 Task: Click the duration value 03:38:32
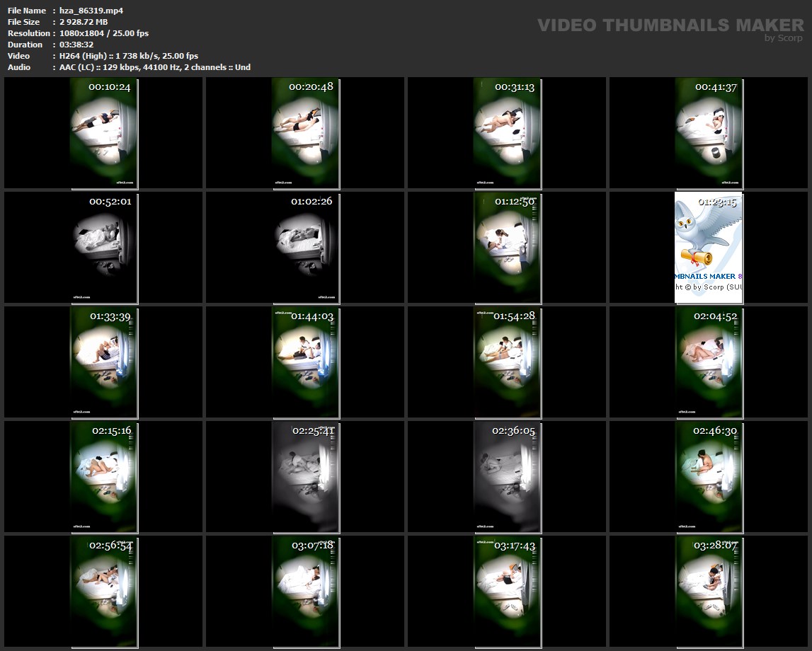tap(76, 45)
